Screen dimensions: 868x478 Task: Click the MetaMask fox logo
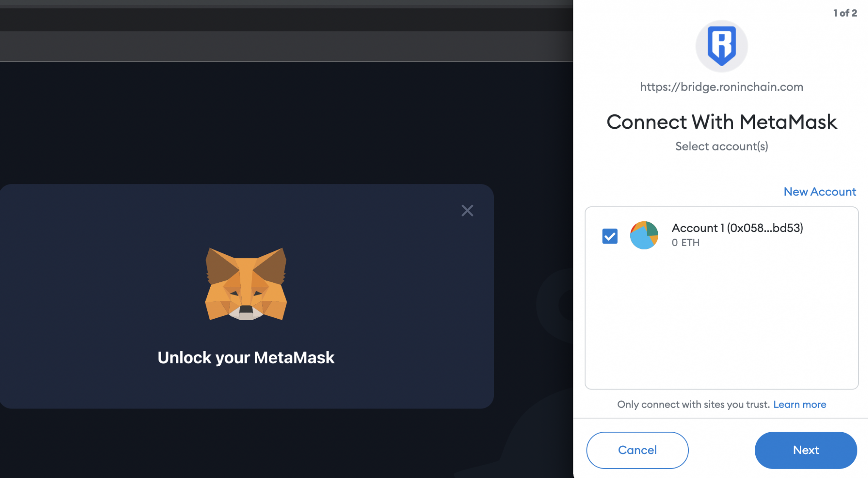point(246,284)
